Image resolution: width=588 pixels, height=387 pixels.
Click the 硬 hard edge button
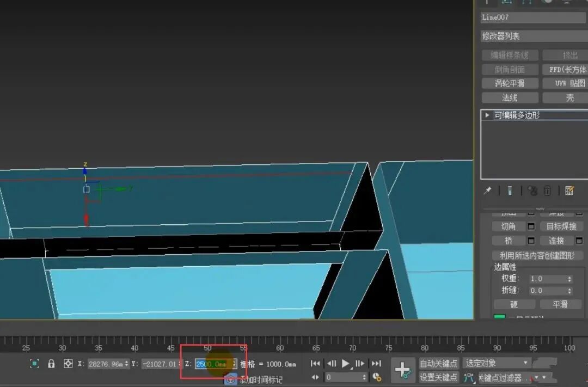[x=514, y=304]
